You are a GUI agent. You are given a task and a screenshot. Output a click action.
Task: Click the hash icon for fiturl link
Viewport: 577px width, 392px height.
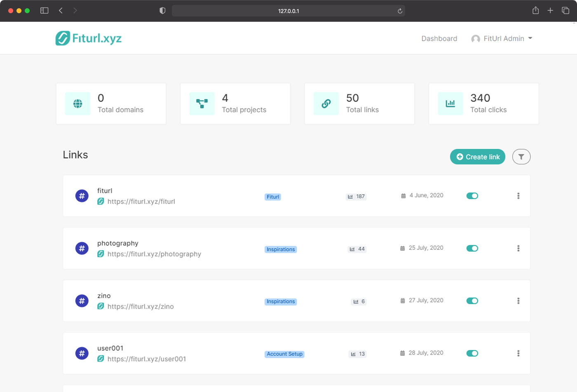click(x=82, y=196)
